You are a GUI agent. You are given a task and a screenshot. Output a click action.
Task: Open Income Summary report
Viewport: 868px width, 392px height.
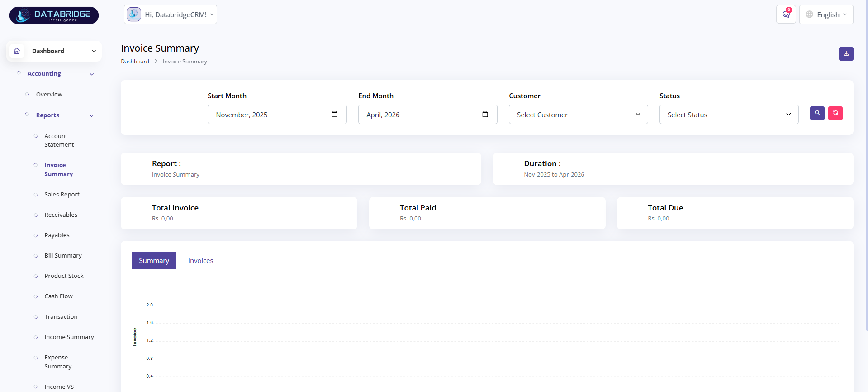[x=69, y=337]
